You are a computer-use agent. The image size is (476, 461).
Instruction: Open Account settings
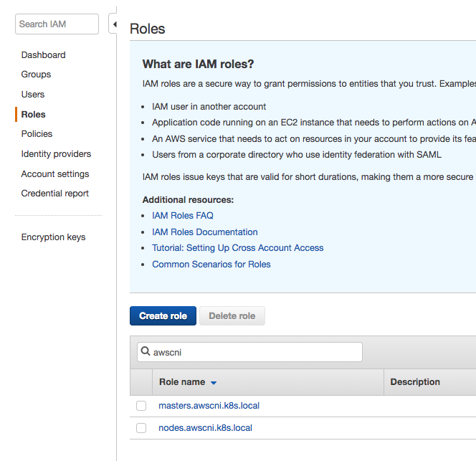[x=55, y=174]
